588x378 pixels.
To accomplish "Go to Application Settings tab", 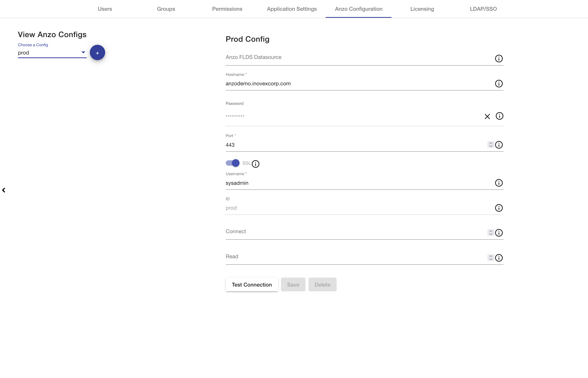I will [292, 9].
